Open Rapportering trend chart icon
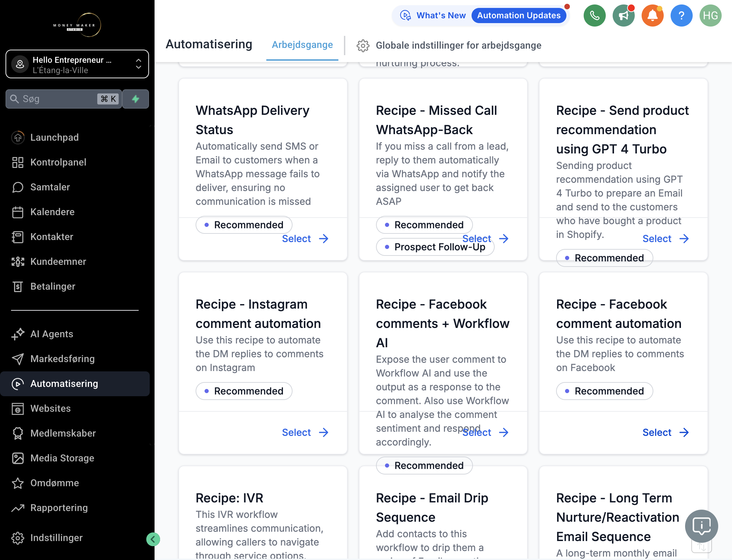The width and height of the screenshot is (732, 560). click(18, 508)
